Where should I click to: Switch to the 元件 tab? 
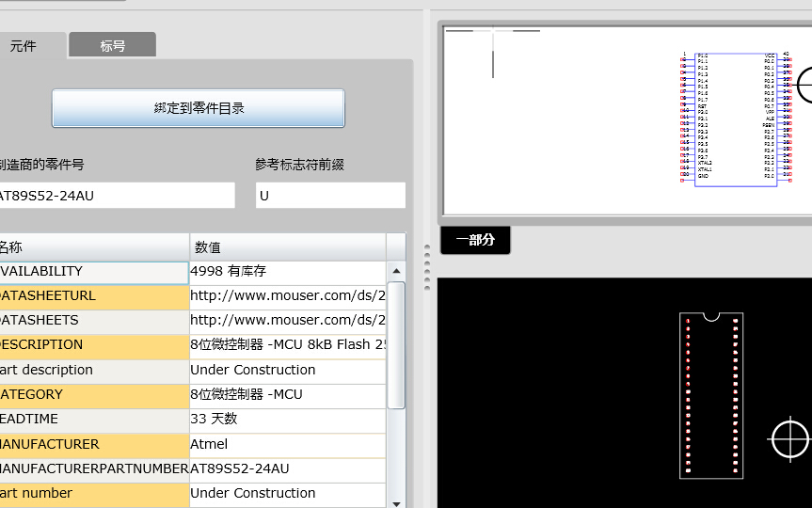pos(31,46)
